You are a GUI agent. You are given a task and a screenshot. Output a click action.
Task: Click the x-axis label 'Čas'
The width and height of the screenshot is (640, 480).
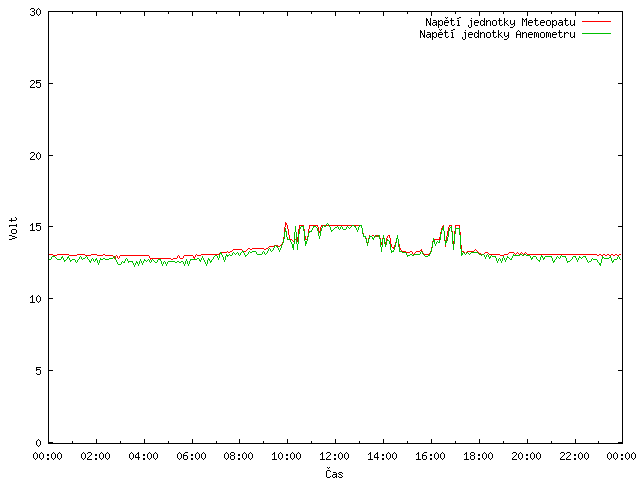pyautogui.click(x=334, y=473)
